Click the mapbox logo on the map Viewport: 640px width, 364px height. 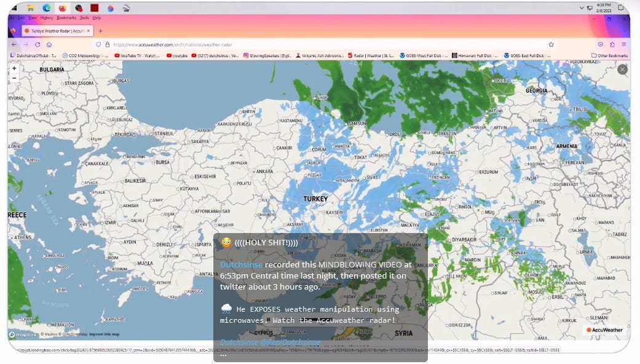click(x=23, y=334)
